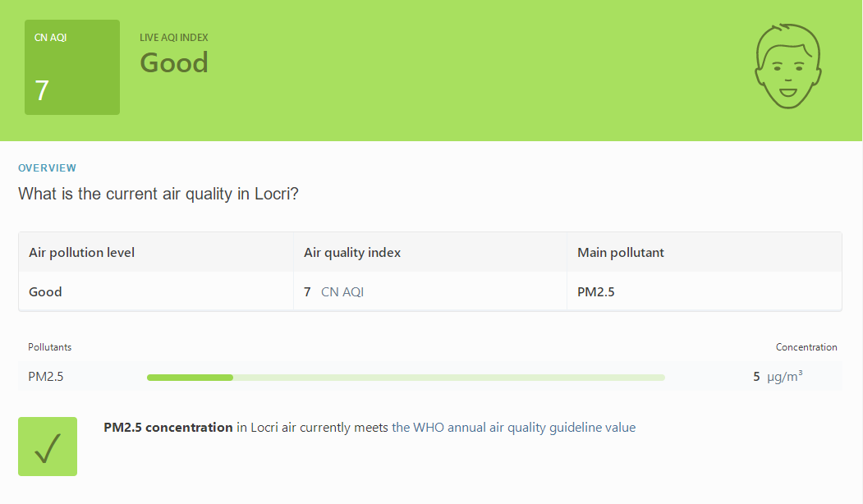863x504 pixels.
Task: Click the PM2.5 concentration progress bar
Action: pos(406,378)
